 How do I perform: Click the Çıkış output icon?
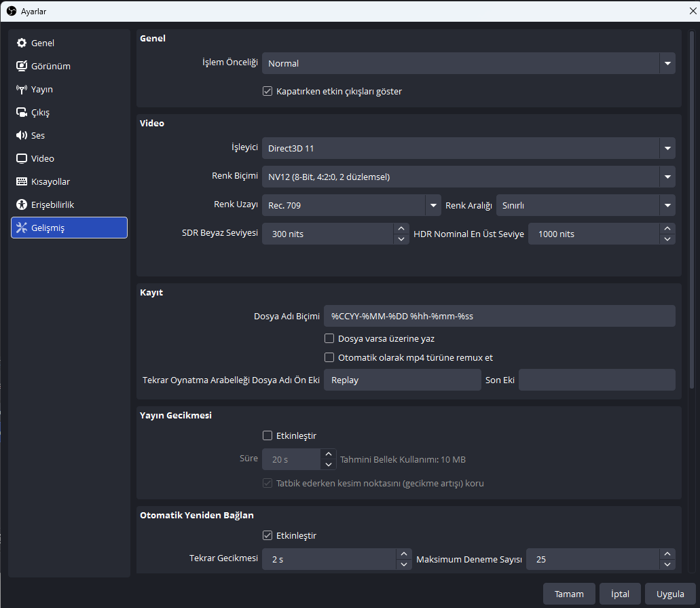tap(22, 112)
